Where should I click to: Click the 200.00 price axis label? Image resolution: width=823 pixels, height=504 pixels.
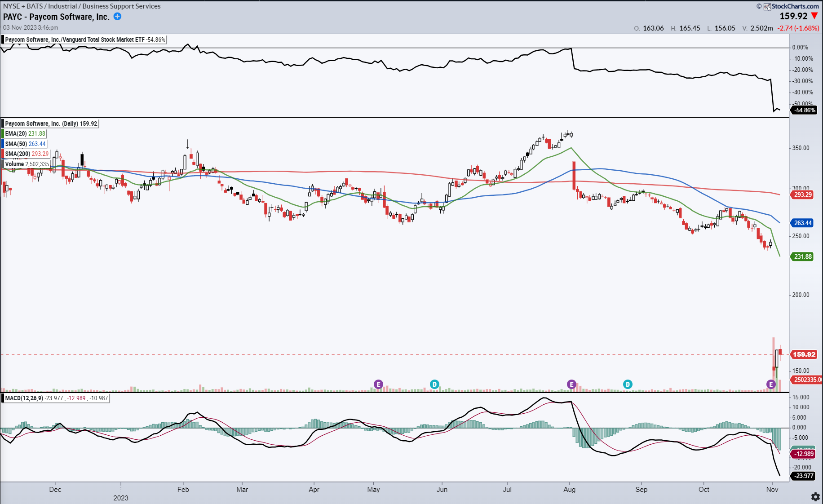(x=800, y=295)
